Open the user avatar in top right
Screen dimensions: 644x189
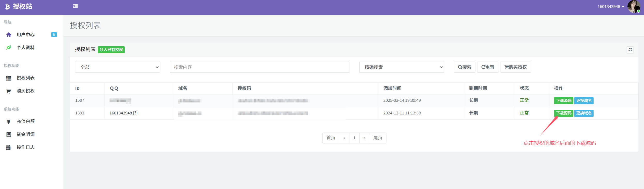633,6
